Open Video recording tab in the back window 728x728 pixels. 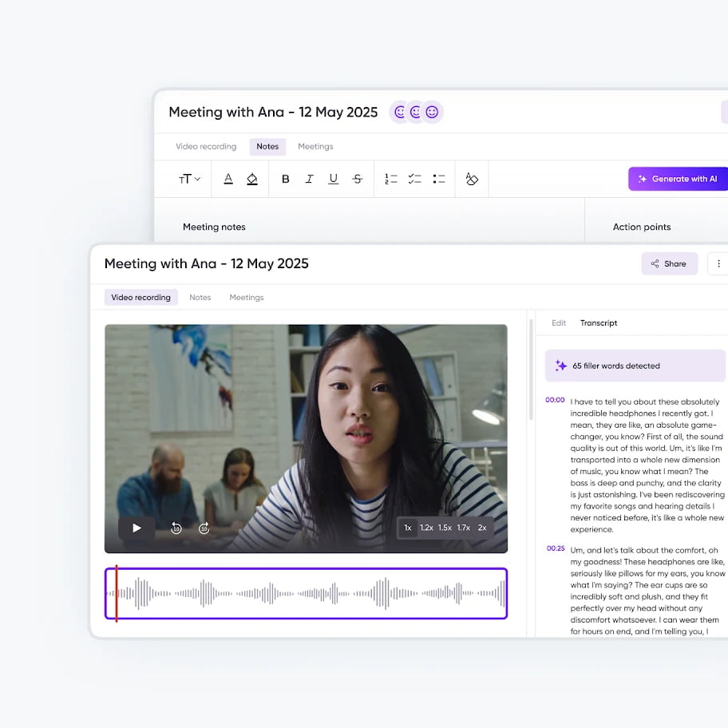tap(206, 146)
